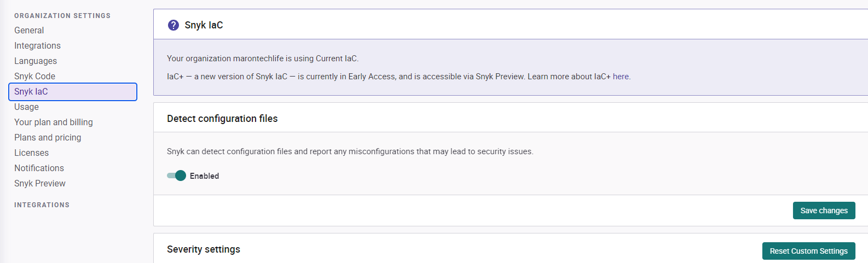Open Plans and pricing page
Image resolution: width=868 pixels, height=263 pixels.
48,138
